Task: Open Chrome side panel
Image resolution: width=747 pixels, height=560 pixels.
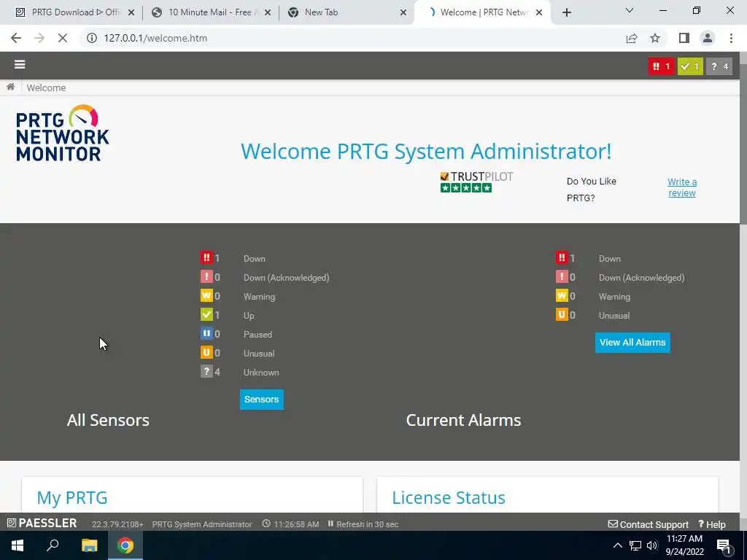Action: 684,38
